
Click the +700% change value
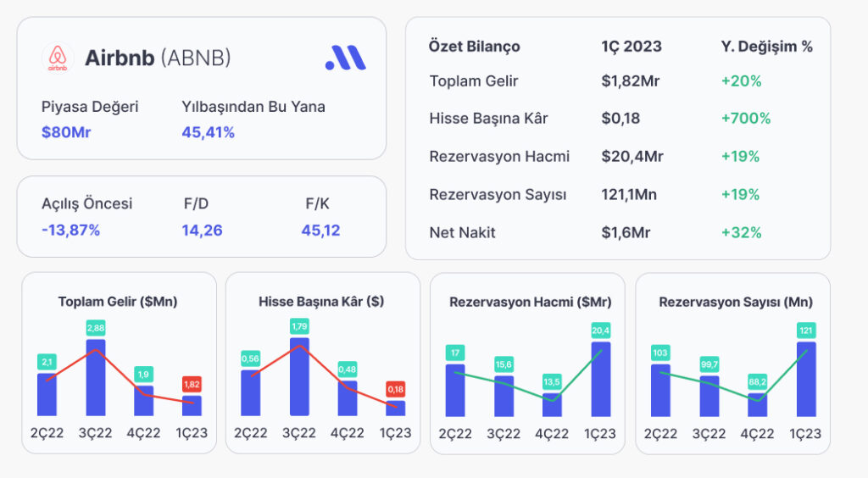click(x=746, y=119)
